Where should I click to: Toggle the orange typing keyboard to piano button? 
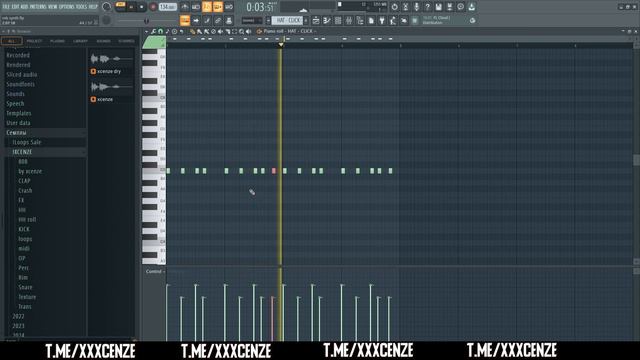tap(185, 20)
